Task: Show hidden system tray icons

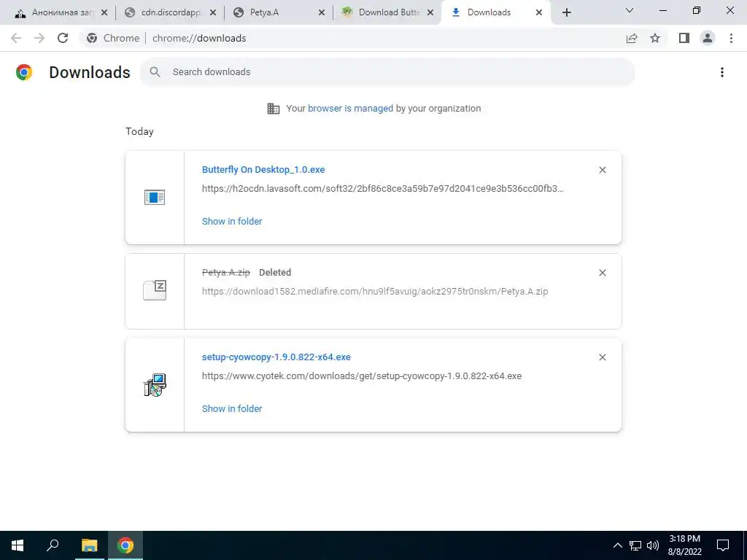Action: 617,545
